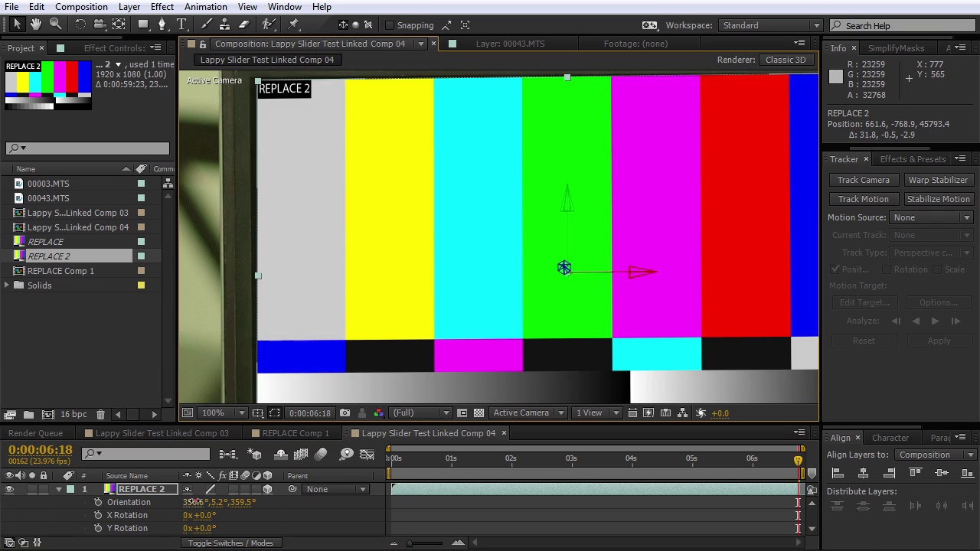Toggle the Y Rotation stopwatch
980x551 pixels.
click(x=98, y=528)
